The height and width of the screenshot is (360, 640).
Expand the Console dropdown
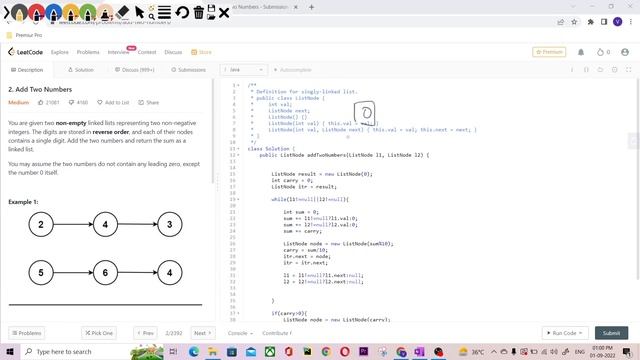pos(240,333)
